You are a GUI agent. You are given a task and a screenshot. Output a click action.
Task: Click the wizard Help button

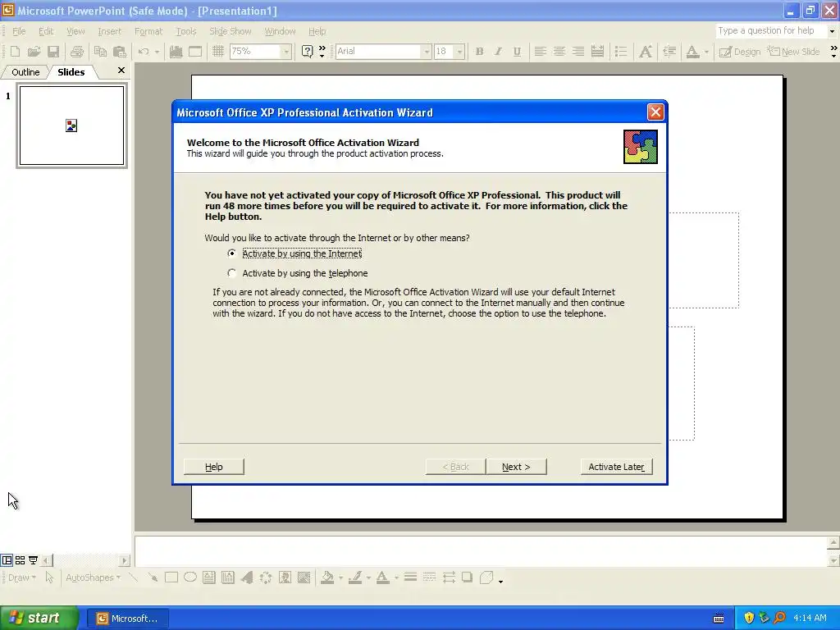pos(214,467)
